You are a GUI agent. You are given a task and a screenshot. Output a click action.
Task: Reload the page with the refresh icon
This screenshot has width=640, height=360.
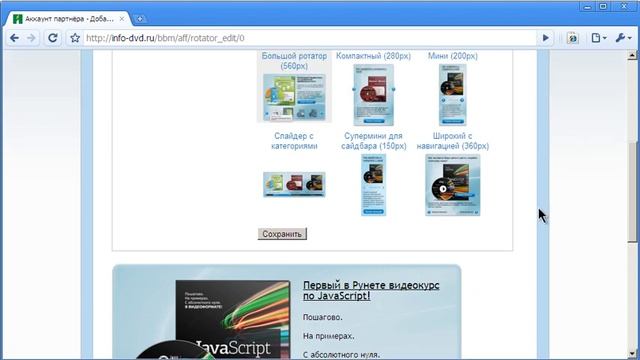53,38
